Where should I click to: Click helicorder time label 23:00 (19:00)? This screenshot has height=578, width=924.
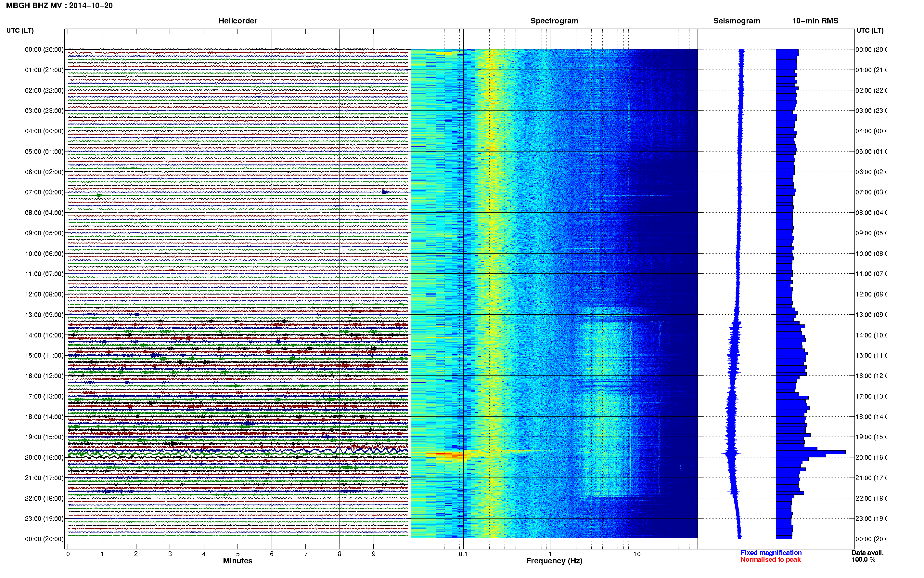click(44, 519)
